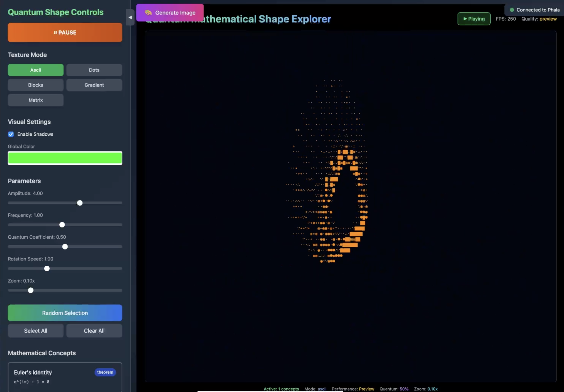564x392 pixels.
Task: Click the Amplitude slider handle
Action: coord(80,203)
